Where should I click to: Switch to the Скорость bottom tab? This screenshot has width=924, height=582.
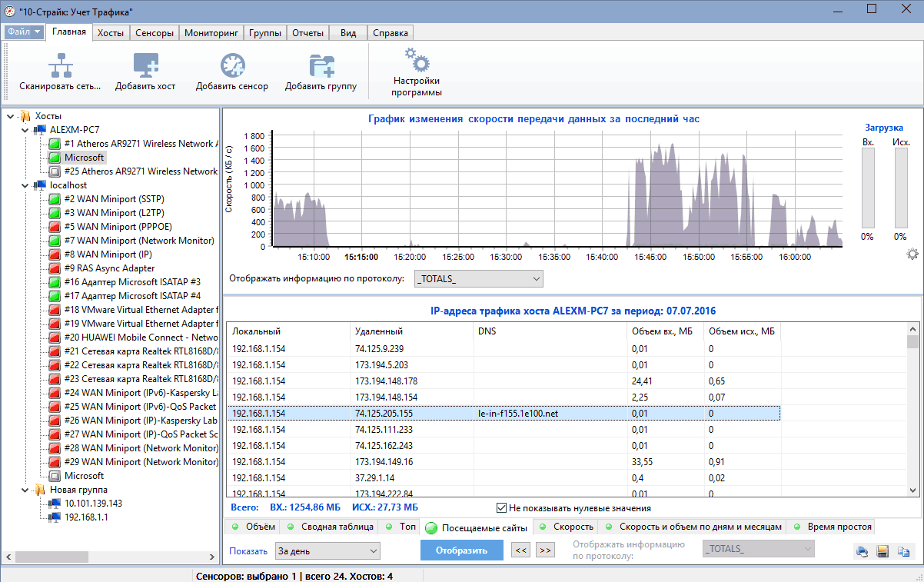pyautogui.click(x=567, y=527)
